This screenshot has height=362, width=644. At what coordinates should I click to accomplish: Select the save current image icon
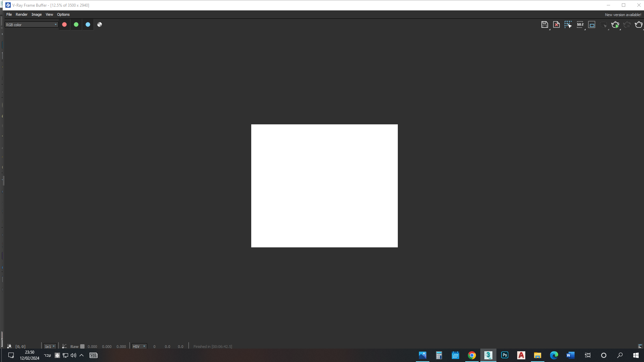point(544,24)
